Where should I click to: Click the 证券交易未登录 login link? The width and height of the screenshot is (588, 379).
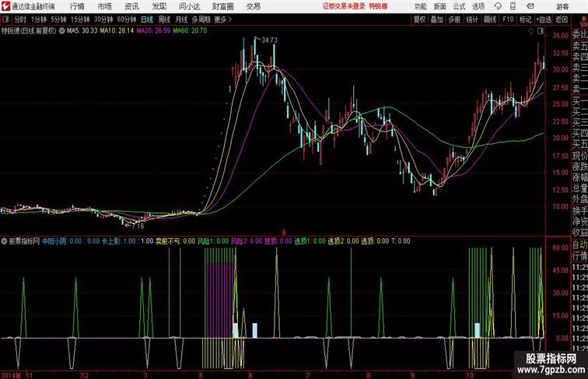click(x=344, y=6)
